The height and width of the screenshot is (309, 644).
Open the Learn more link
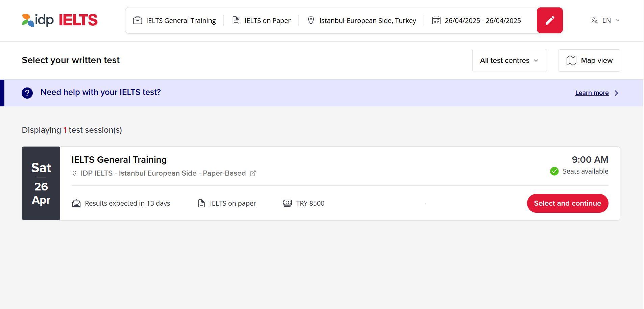(592, 93)
